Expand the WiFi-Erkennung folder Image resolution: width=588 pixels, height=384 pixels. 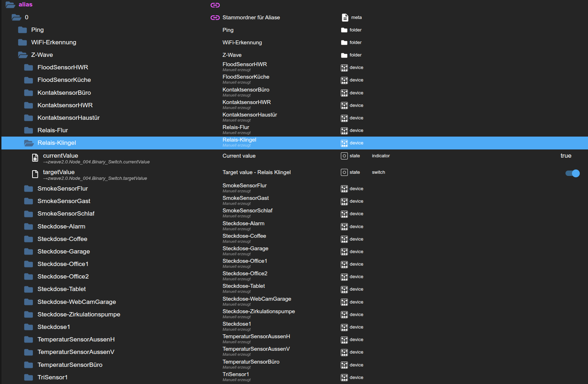point(23,43)
